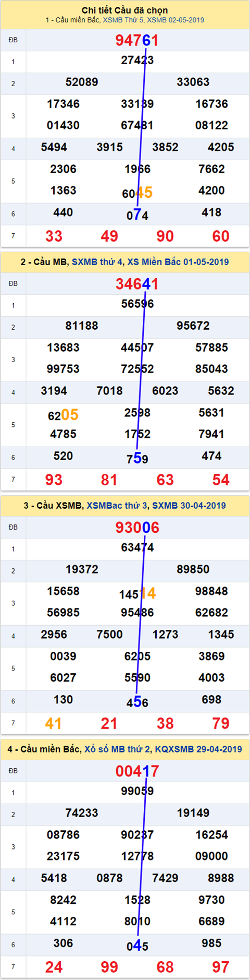This screenshot has height=980, width=250.
Task: Open the SXMB 30-04-2019 link
Action: 189,505
